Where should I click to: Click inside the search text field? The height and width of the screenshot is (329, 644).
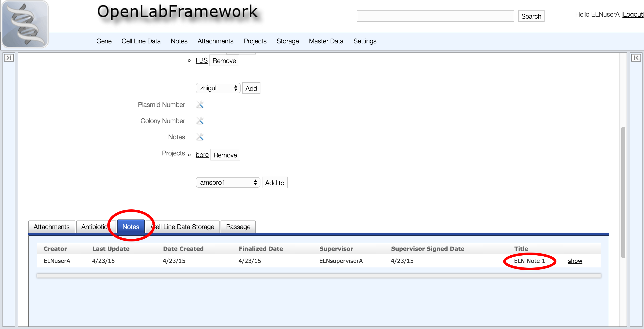click(x=435, y=16)
